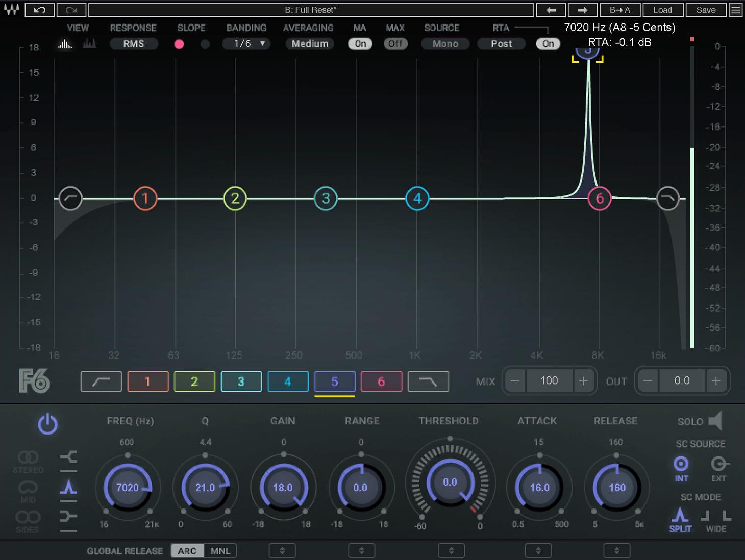
Task: Click the undo arrow icon
Action: coord(39,10)
